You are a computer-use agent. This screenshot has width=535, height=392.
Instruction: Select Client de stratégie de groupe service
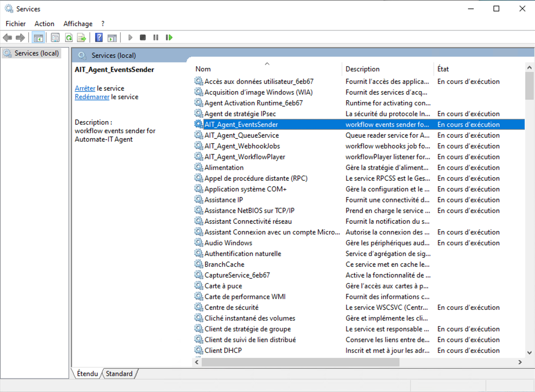click(248, 329)
